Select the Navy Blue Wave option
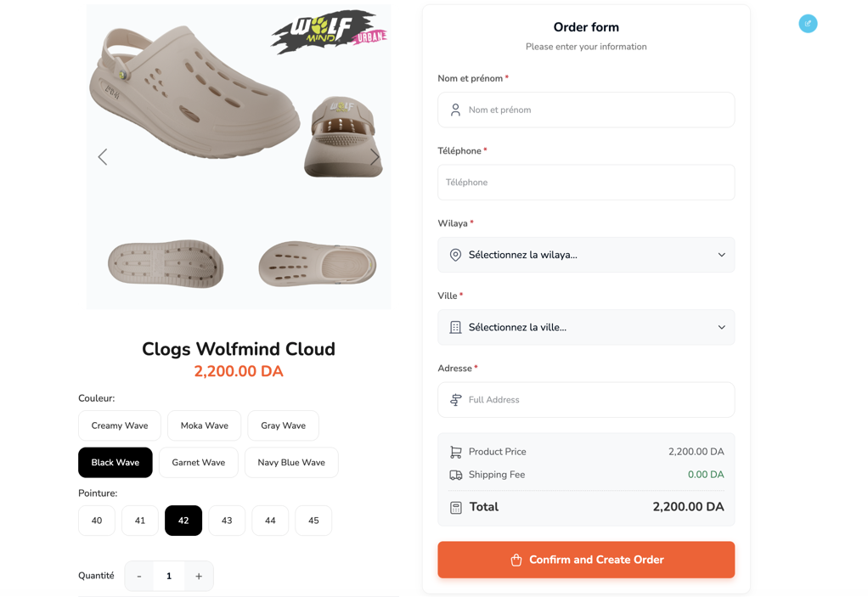This screenshot has width=868, height=597. 291,463
